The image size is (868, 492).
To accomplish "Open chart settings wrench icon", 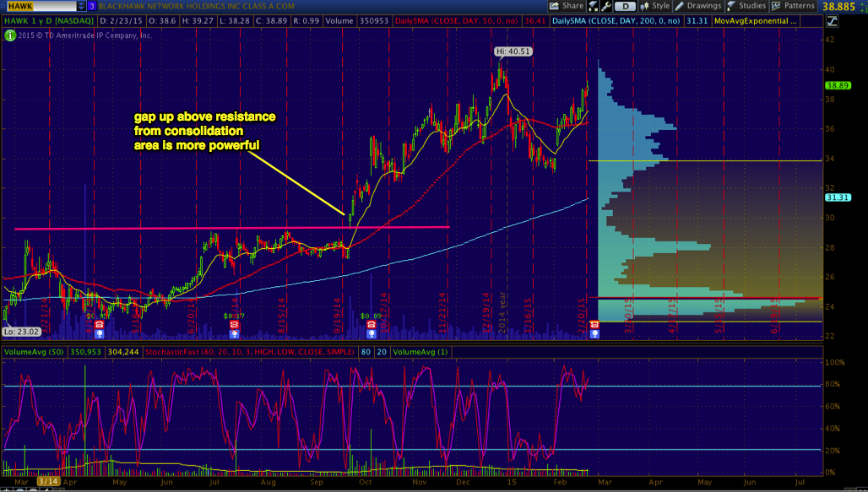I will [608, 6].
